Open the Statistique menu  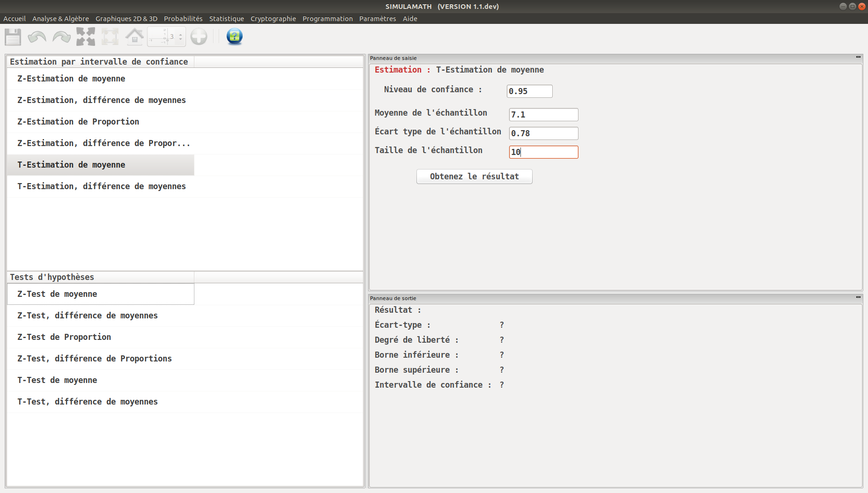pyautogui.click(x=227, y=19)
